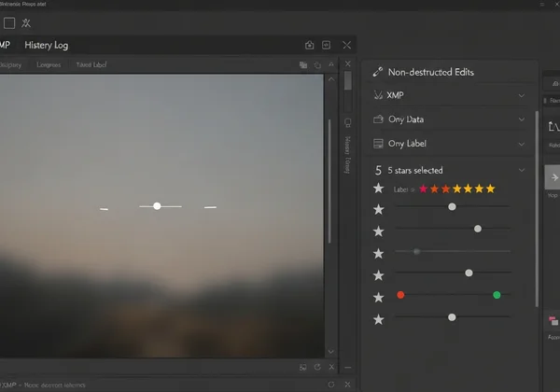Click the up arrow of the preview scrollbar

331,79
